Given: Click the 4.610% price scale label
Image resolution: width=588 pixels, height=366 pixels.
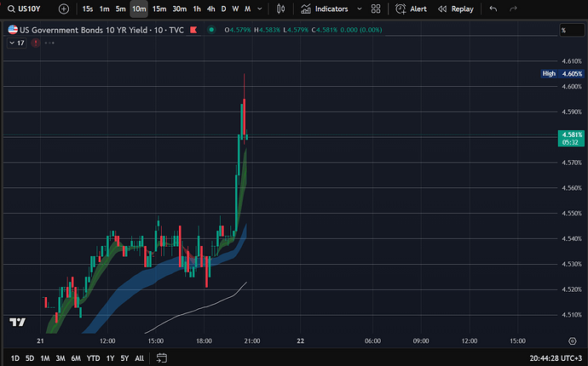Looking at the screenshot, I should point(572,61).
